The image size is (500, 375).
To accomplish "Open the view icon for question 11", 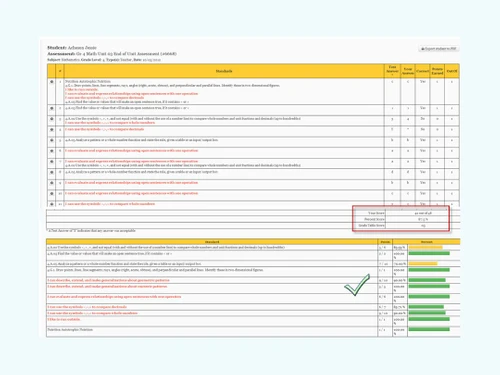I will point(52,204).
